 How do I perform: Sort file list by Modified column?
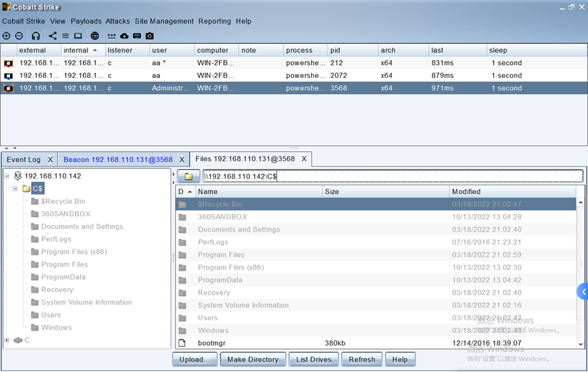click(x=513, y=191)
